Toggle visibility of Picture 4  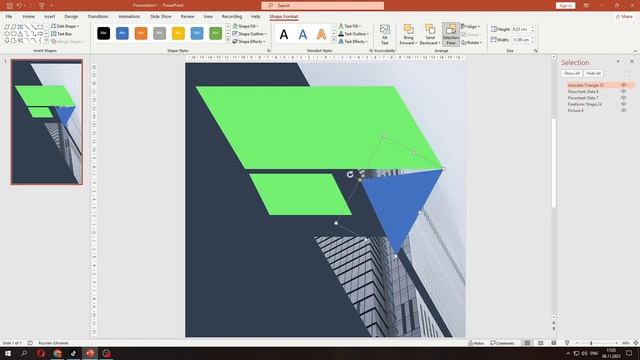[x=623, y=111]
